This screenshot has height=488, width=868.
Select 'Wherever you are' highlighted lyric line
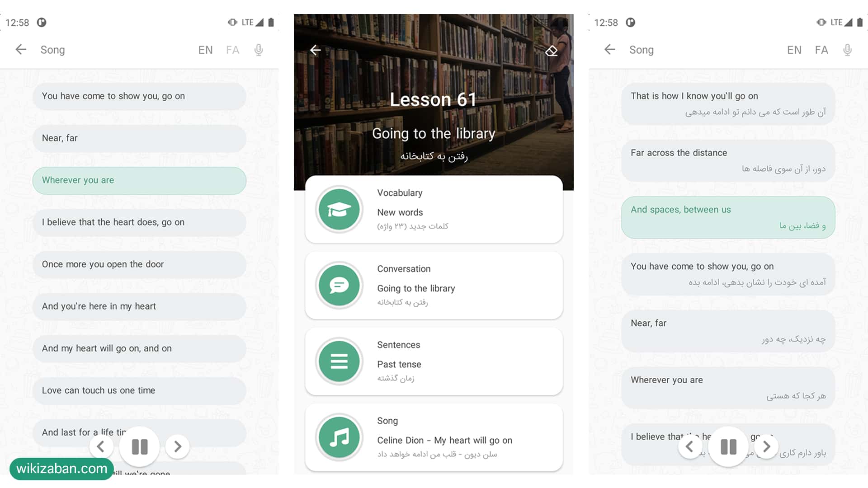tap(139, 180)
